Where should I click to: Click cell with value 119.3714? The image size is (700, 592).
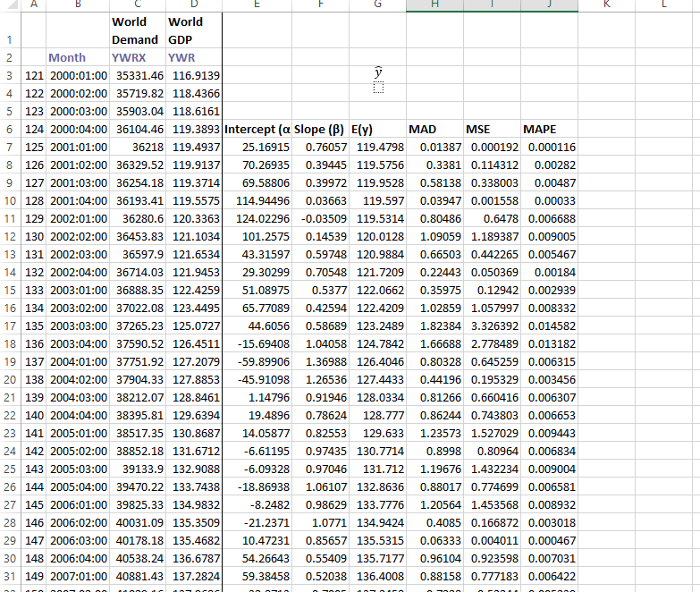194,183
